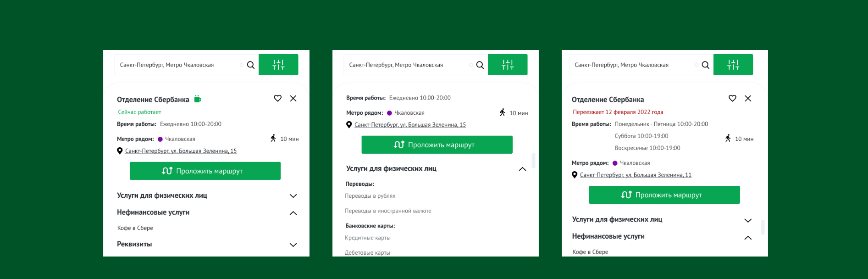Click the green coffee cup icon beside Отделение Сбербанка
The width and height of the screenshot is (868, 279).
198,99
